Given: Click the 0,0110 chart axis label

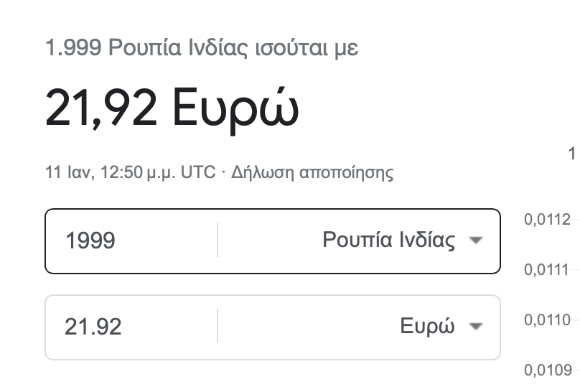Looking at the screenshot, I should 547,320.
